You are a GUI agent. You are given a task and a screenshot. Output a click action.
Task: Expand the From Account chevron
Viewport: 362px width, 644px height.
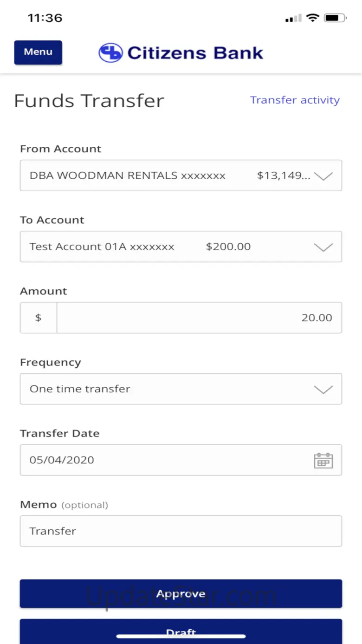(323, 176)
